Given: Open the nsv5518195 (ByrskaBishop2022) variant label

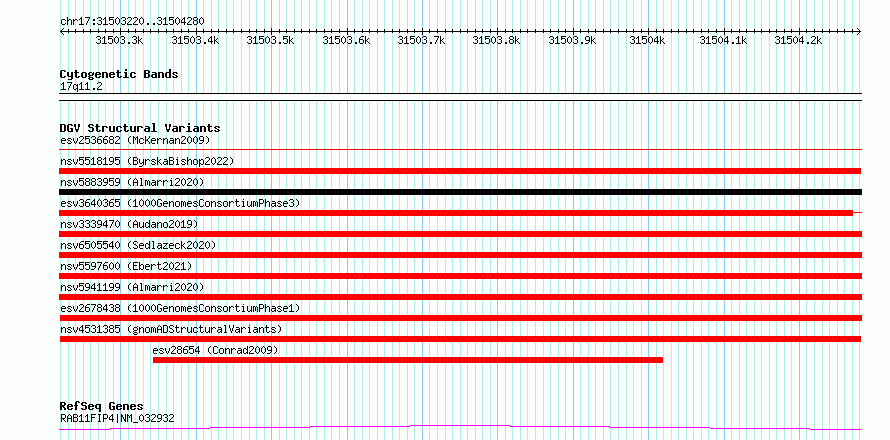Looking at the screenshot, I should click(x=147, y=161).
